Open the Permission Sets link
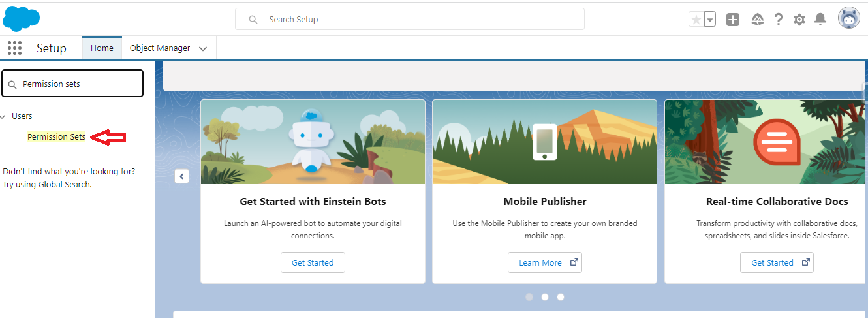This screenshot has height=318, width=868. point(56,136)
